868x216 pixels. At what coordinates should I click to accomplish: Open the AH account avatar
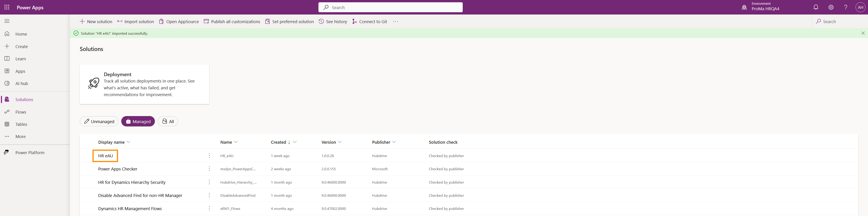click(861, 7)
